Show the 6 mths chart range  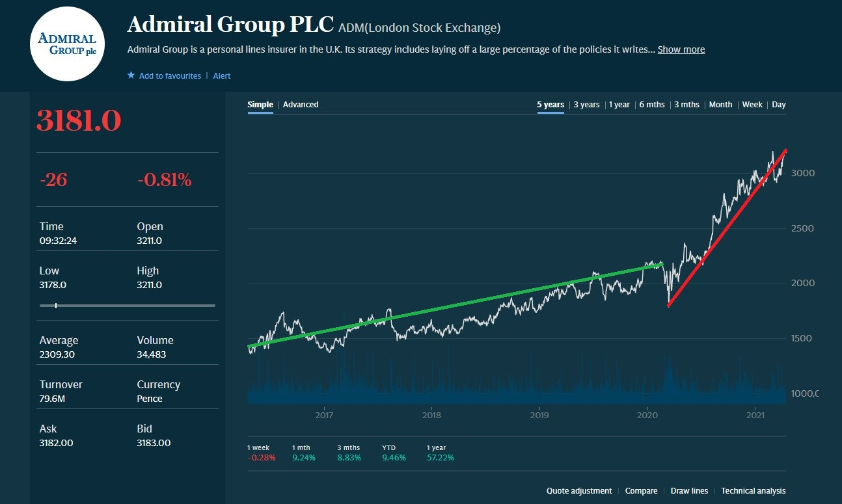(652, 105)
